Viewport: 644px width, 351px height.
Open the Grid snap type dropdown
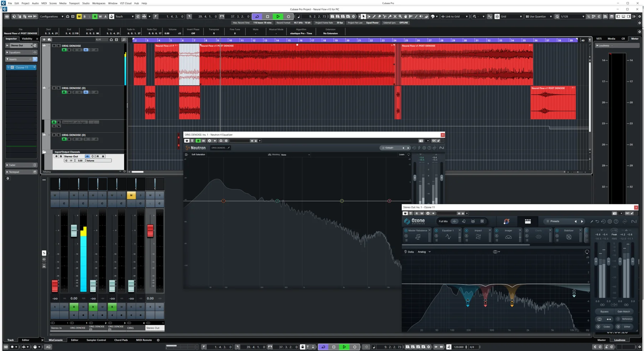pos(511,16)
